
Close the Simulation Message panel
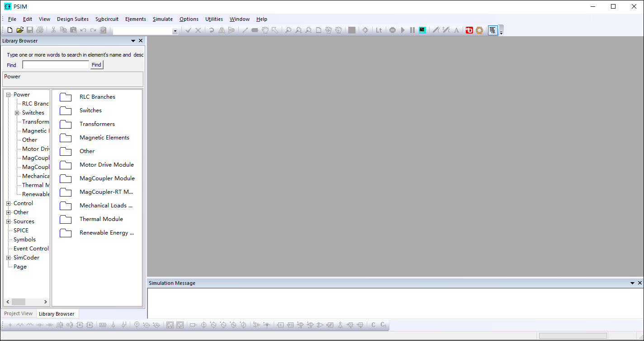pyautogui.click(x=640, y=283)
